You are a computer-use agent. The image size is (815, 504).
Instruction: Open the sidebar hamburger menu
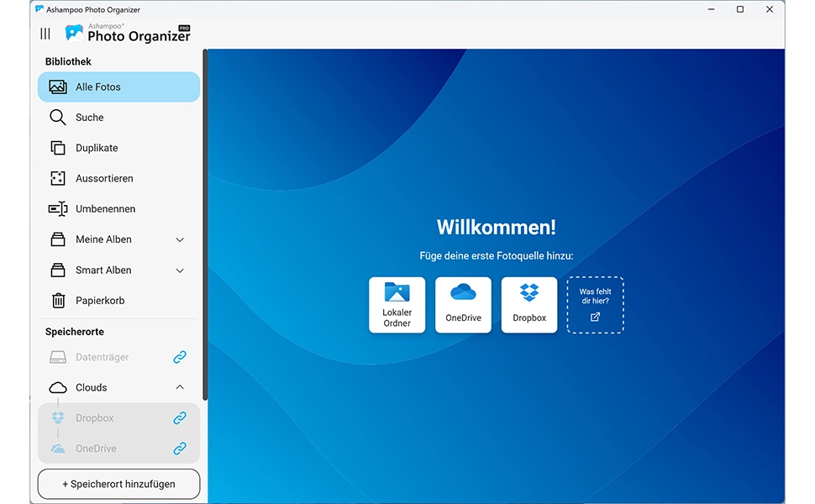(45, 33)
